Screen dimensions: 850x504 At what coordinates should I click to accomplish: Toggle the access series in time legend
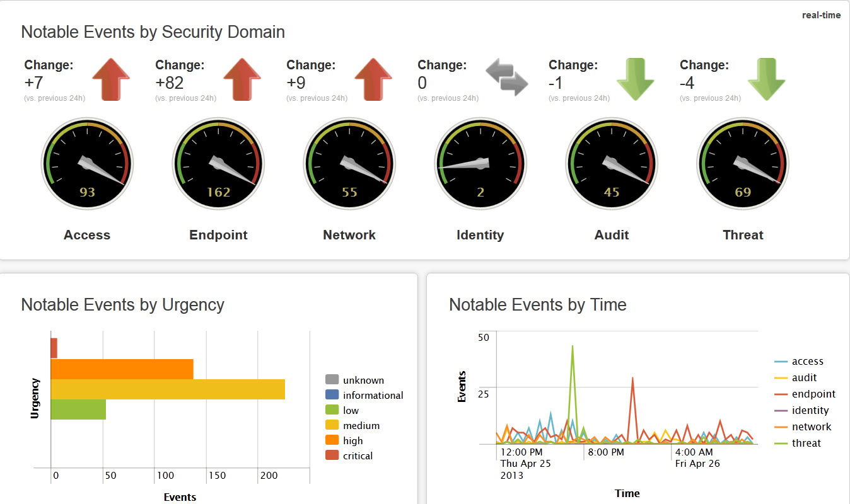[x=807, y=361]
